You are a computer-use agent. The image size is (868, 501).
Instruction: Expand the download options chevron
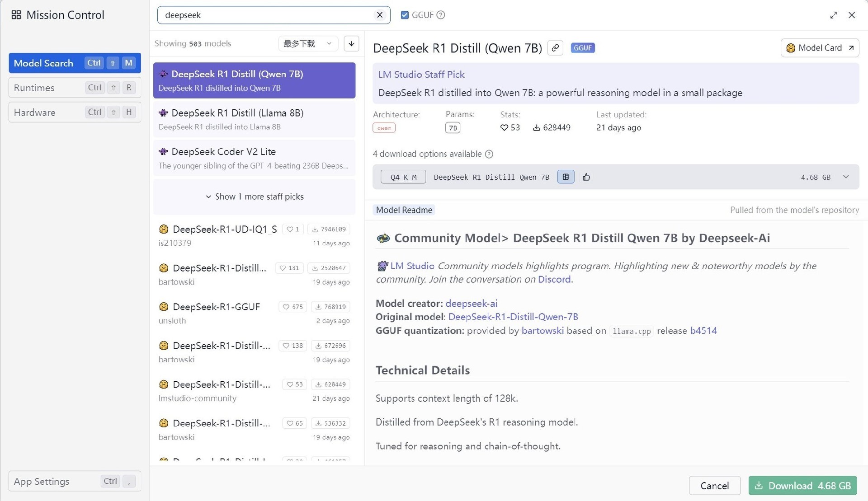(846, 177)
